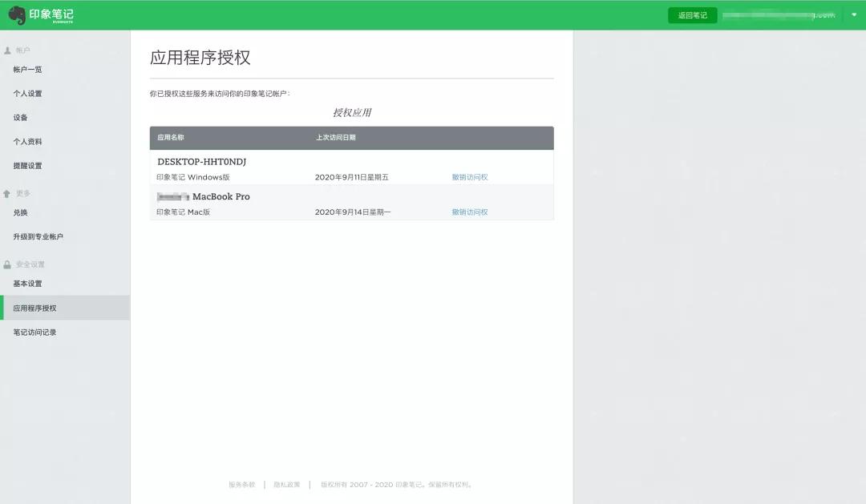
Task: Click the 版权所有 2007 - 2020 footer text
Action: tap(396, 485)
